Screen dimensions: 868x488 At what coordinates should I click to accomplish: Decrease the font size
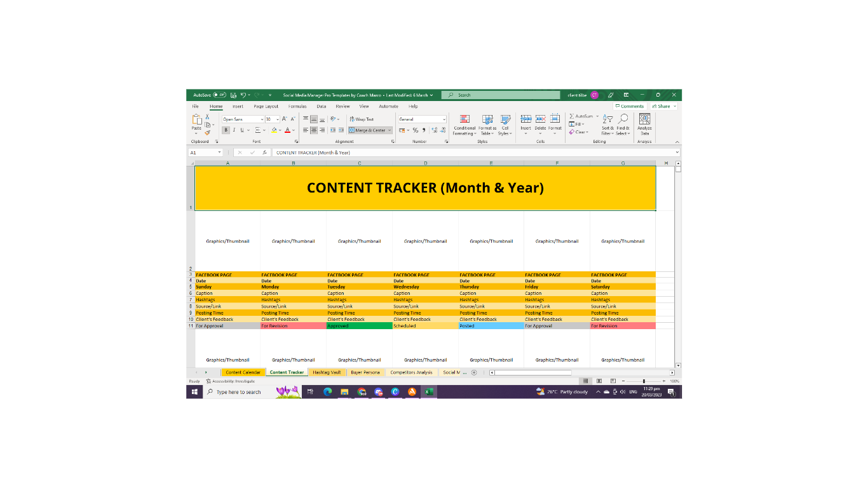pos(293,119)
